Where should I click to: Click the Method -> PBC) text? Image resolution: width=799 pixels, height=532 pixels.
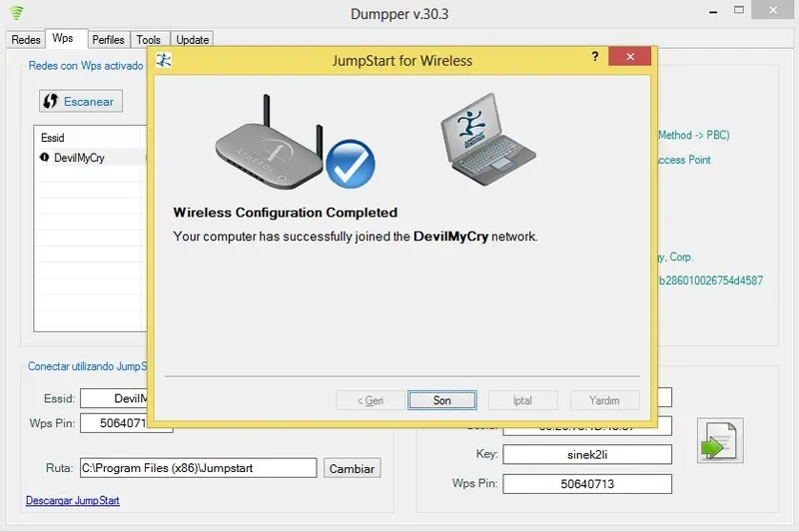coord(694,135)
